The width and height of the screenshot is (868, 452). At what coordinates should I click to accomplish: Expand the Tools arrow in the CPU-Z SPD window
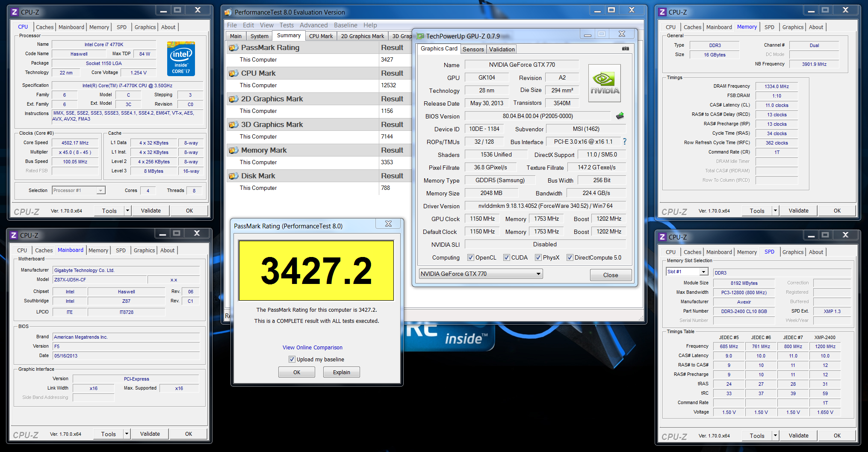click(x=775, y=435)
